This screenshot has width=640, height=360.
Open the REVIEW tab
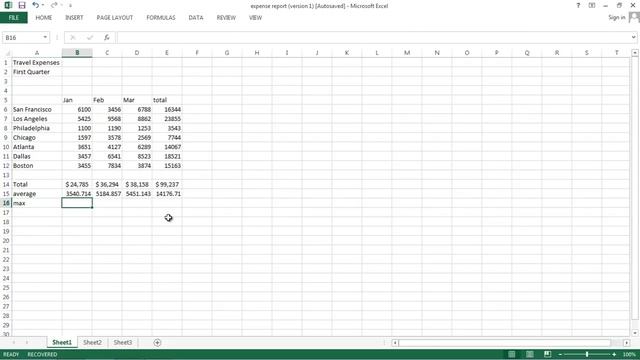226,18
